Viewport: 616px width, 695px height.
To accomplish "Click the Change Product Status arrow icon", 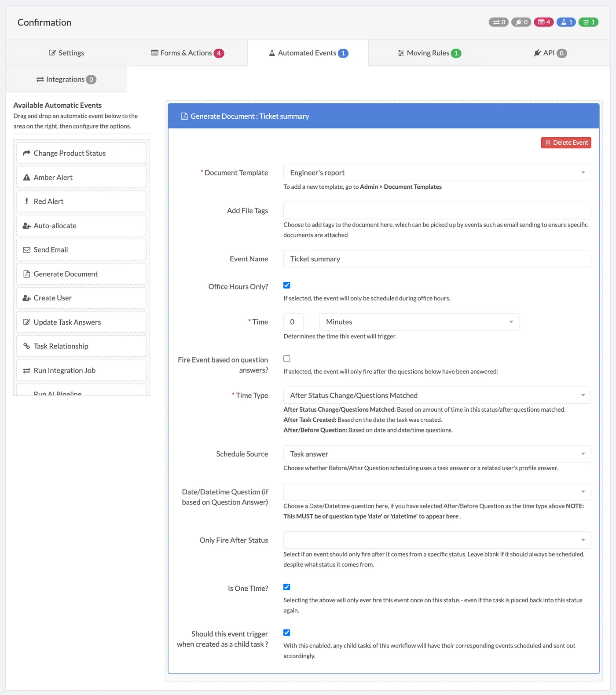I will pos(26,153).
